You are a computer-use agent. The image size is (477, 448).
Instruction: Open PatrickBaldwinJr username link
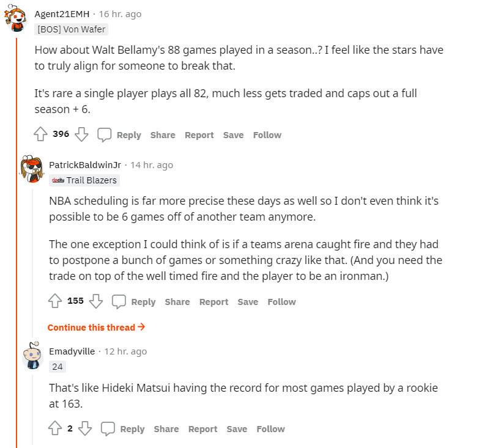tap(85, 165)
